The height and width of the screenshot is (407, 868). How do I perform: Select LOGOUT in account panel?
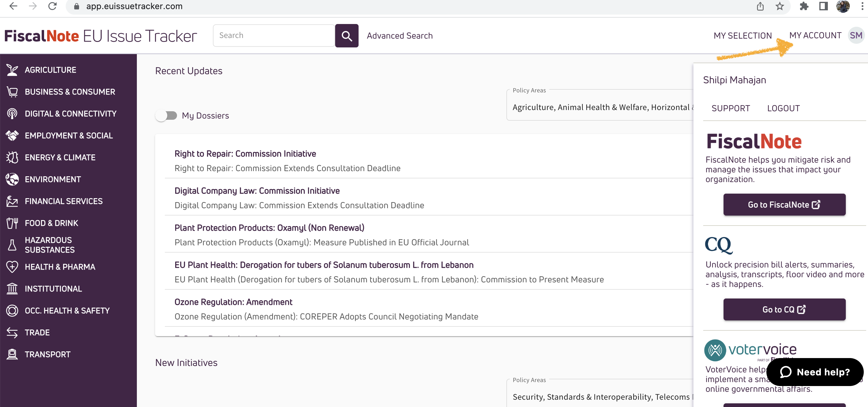coord(783,109)
